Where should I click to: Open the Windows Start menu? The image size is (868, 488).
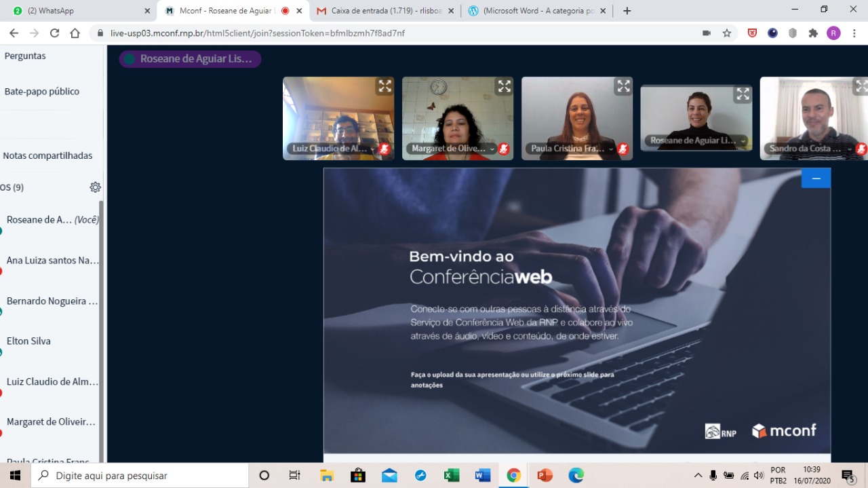click(x=15, y=475)
